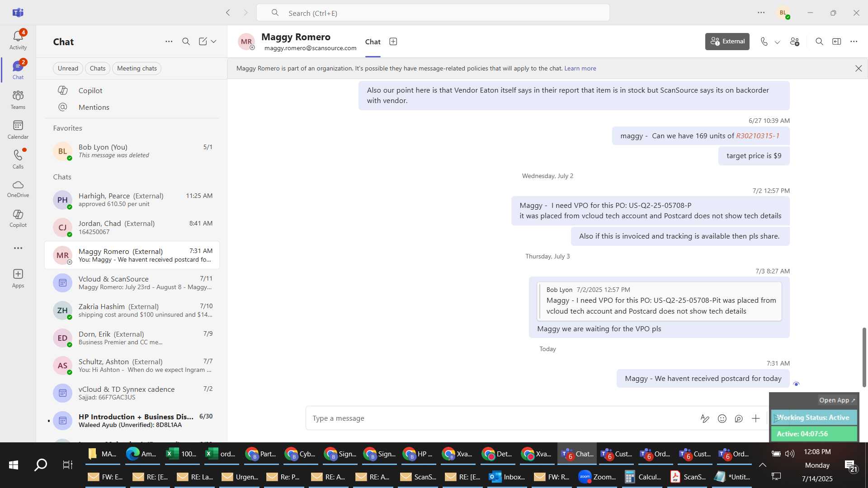Add a tab with plus icon
The width and height of the screenshot is (868, 488).
pos(393,42)
